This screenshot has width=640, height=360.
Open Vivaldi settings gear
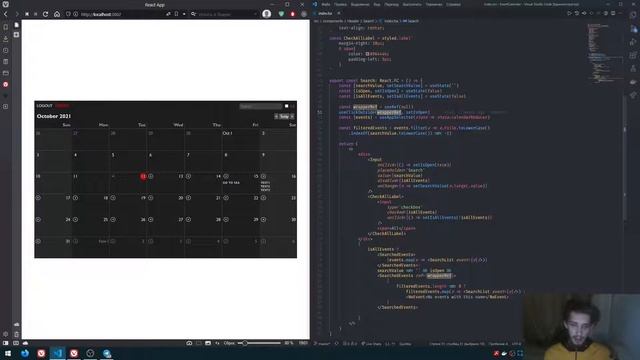[6, 334]
